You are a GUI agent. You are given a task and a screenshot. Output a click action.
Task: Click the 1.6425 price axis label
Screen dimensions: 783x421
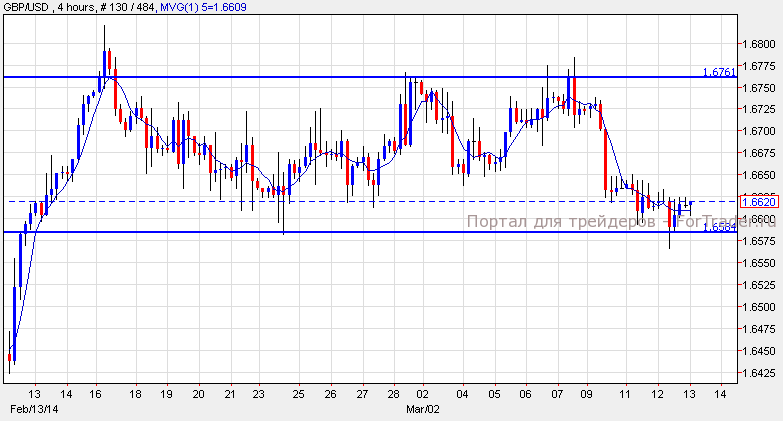click(759, 373)
